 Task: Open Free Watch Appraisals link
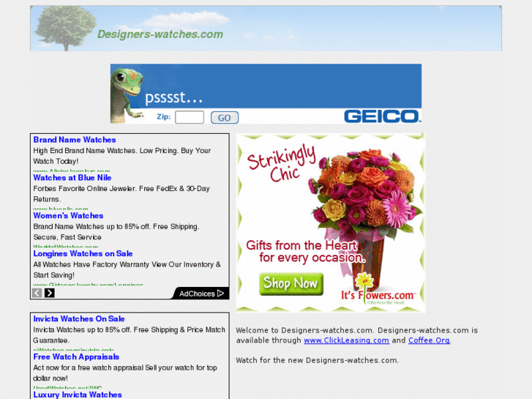click(x=76, y=357)
